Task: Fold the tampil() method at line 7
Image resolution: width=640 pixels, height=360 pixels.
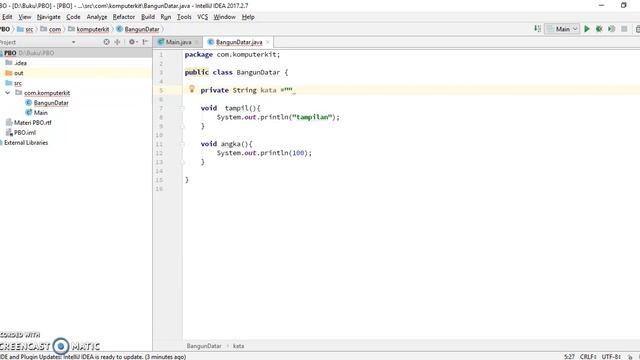Action: pyautogui.click(x=182, y=108)
